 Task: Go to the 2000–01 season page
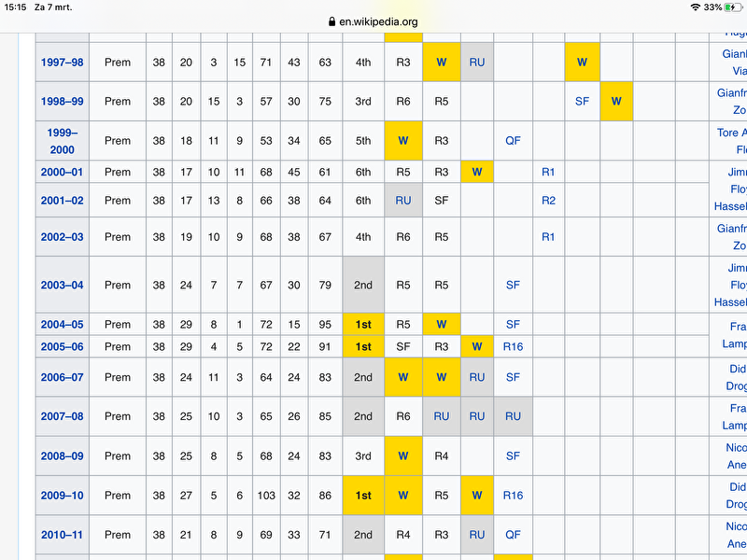point(62,172)
